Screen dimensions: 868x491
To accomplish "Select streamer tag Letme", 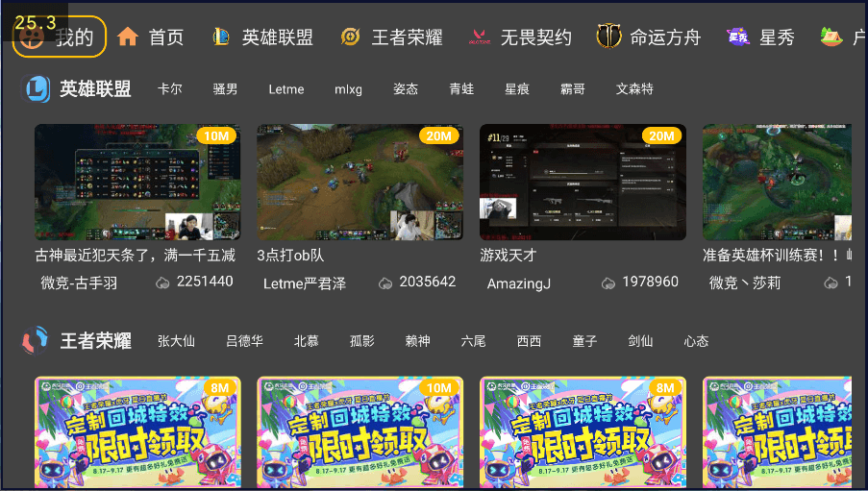I will (x=286, y=89).
